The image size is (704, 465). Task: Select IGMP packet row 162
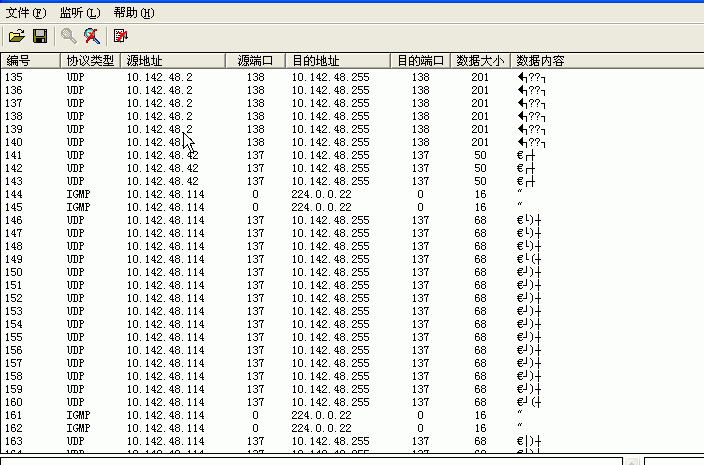[352, 429]
